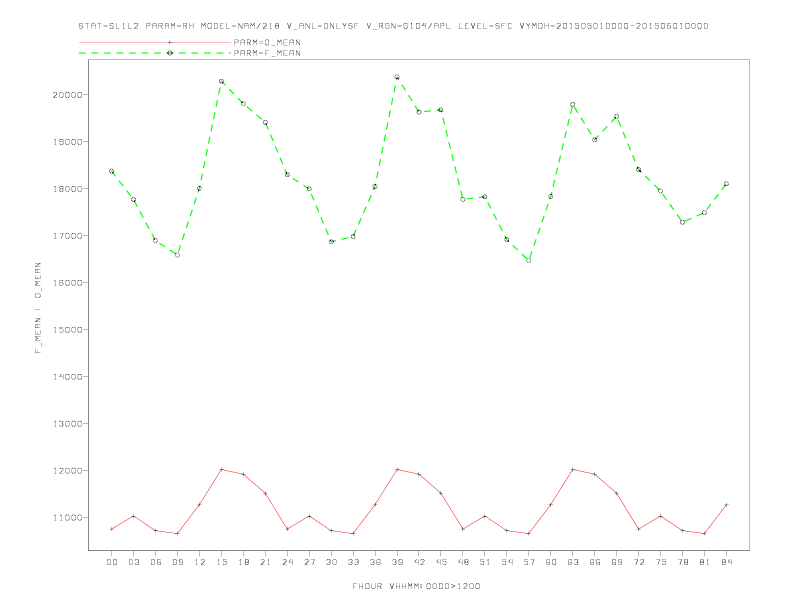Click the red O_MEAN legend line sample

tap(155, 42)
